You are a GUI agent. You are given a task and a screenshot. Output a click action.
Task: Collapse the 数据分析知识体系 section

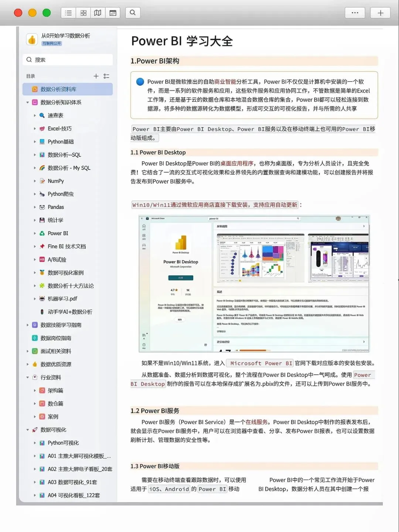click(x=28, y=102)
